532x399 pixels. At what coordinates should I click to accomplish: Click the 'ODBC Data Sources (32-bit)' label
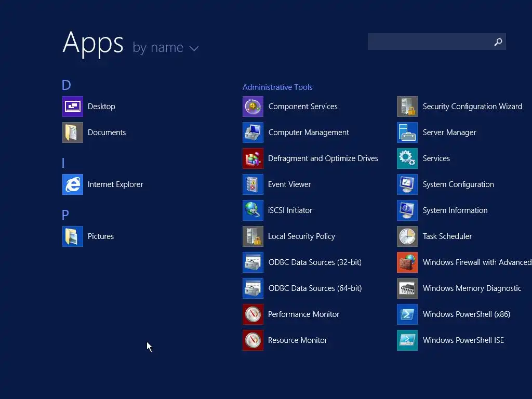click(x=315, y=262)
